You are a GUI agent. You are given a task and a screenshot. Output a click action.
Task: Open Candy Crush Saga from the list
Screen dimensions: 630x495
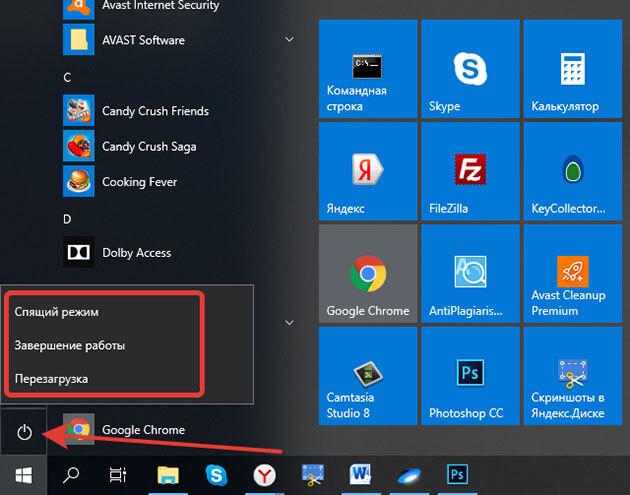(149, 147)
